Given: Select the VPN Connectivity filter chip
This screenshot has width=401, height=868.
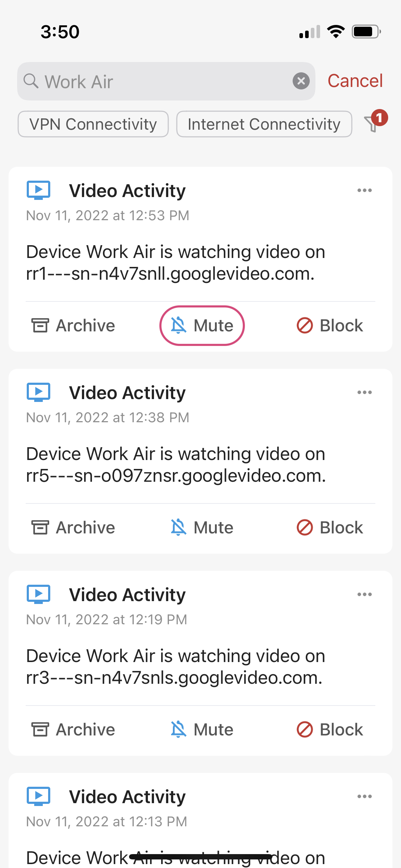Looking at the screenshot, I should pyautogui.click(x=93, y=124).
